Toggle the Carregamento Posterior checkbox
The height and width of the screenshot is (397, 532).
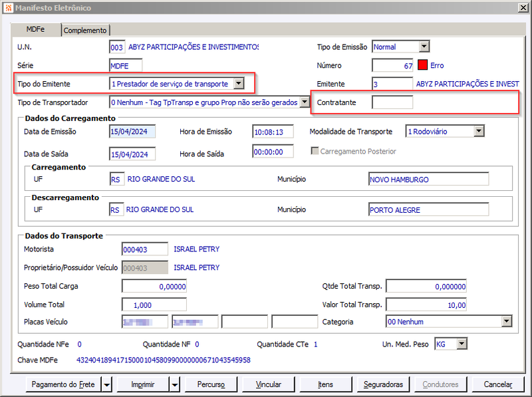(315, 151)
